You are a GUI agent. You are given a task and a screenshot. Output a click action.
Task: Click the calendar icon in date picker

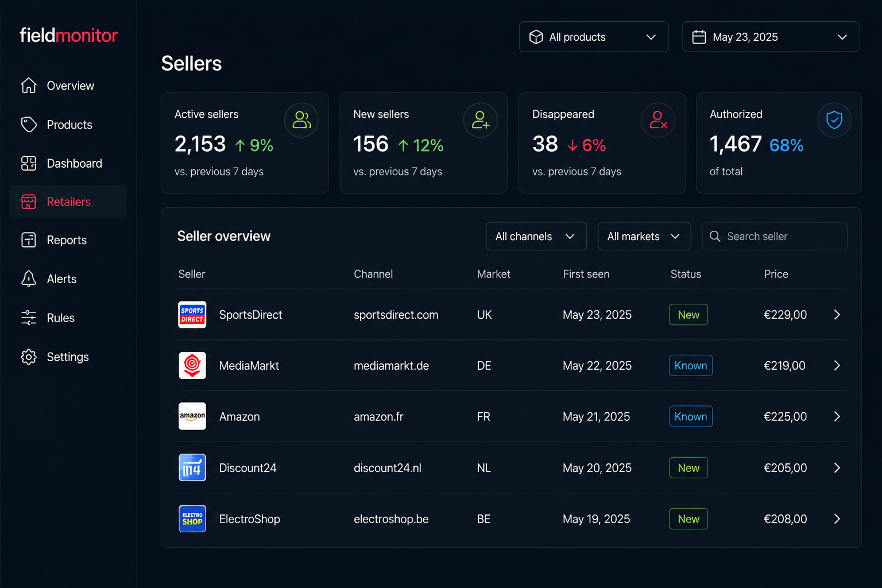click(699, 37)
